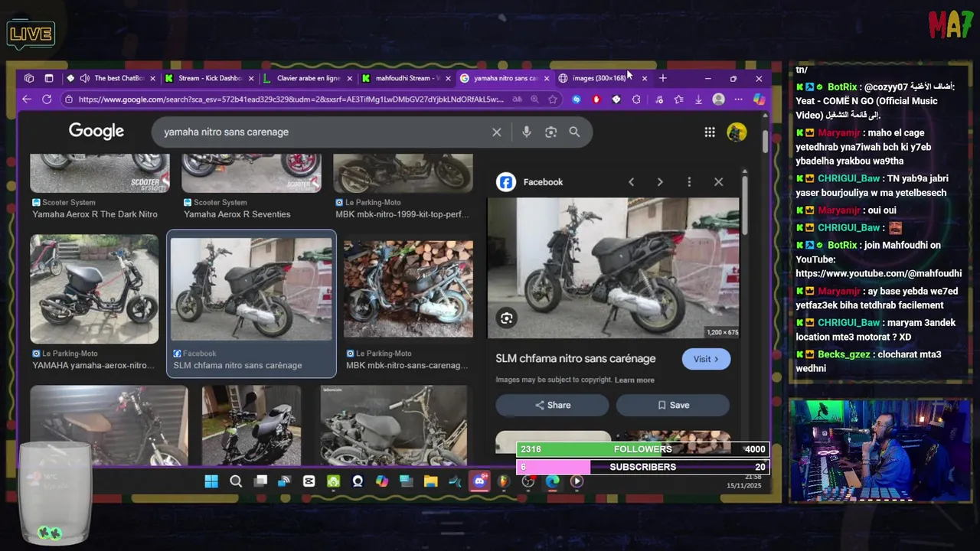Open File Explorer from the taskbar
Viewport: 980px width, 551px height.
click(x=430, y=481)
